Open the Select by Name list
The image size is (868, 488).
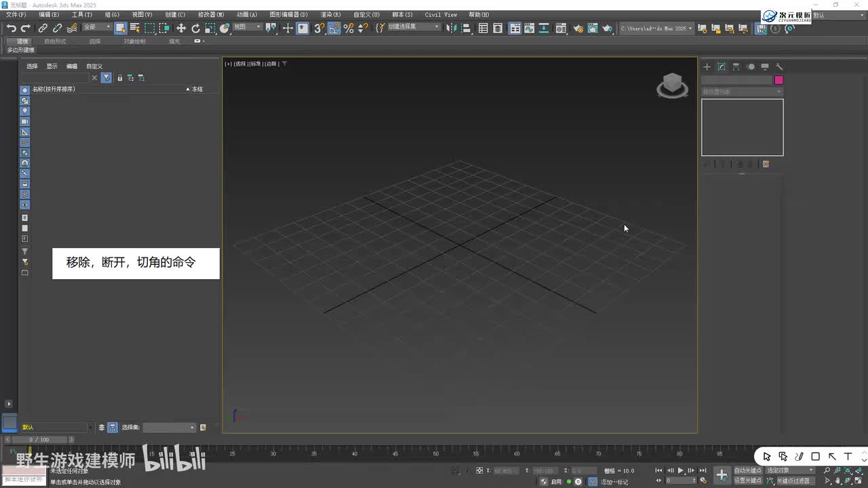(x=134, y=28)
